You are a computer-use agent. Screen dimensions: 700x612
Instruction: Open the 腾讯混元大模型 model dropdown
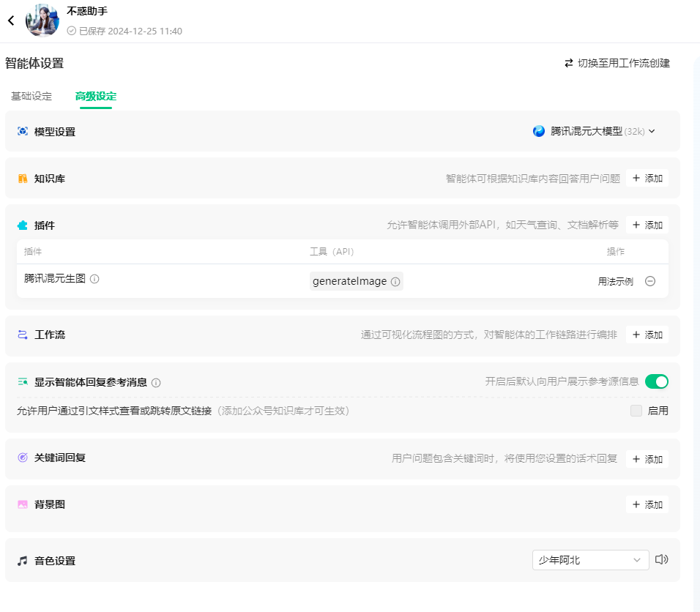[x=594, y=131]
